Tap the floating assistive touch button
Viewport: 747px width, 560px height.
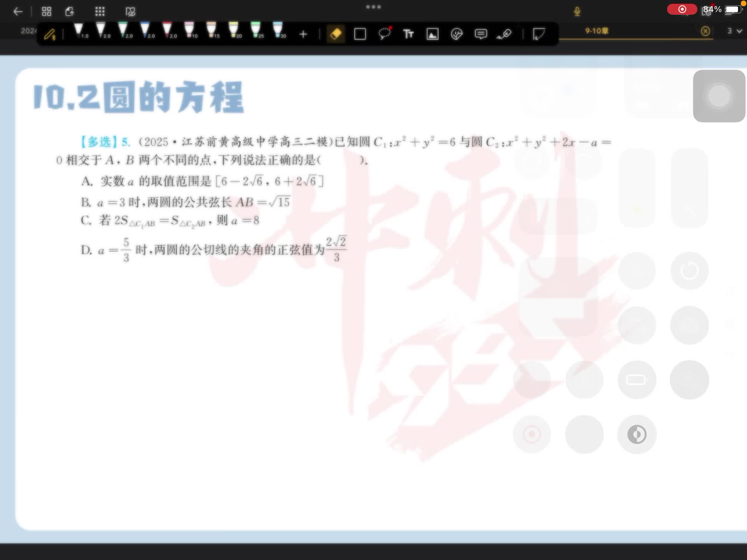tap(719, 96)
